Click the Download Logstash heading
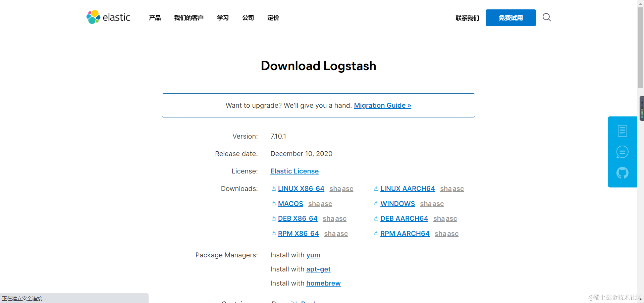The height and width of the screenshot is (303, 644). tap(318, 66)
